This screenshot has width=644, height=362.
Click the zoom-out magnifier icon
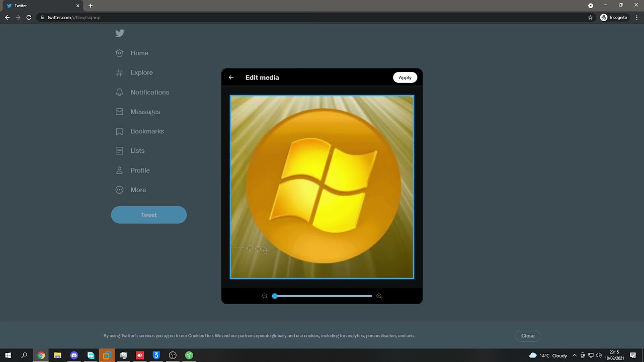265,296
